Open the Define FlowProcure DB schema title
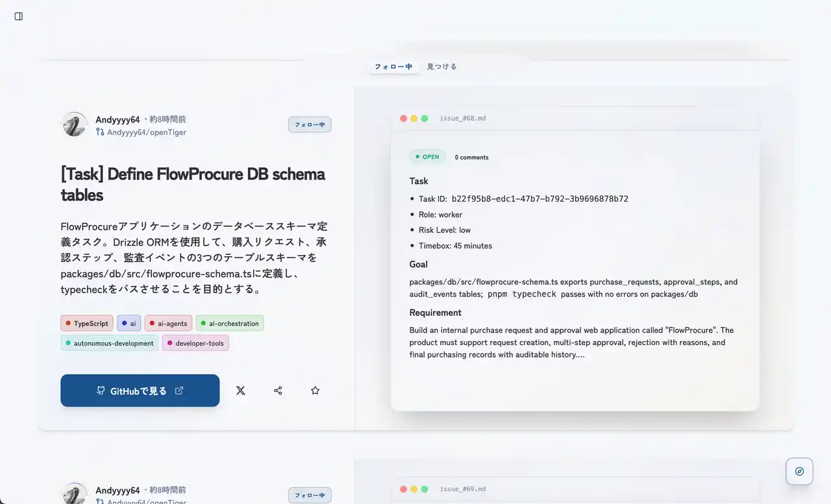Viewport: 831px width, 504px height. tap(193, 184)
